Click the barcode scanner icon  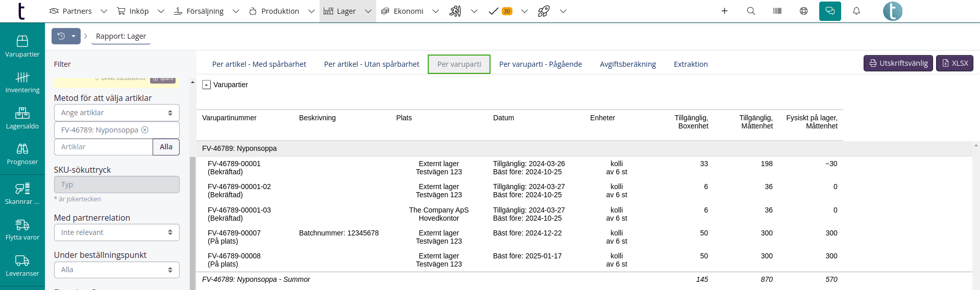click(x=777, y=11)
